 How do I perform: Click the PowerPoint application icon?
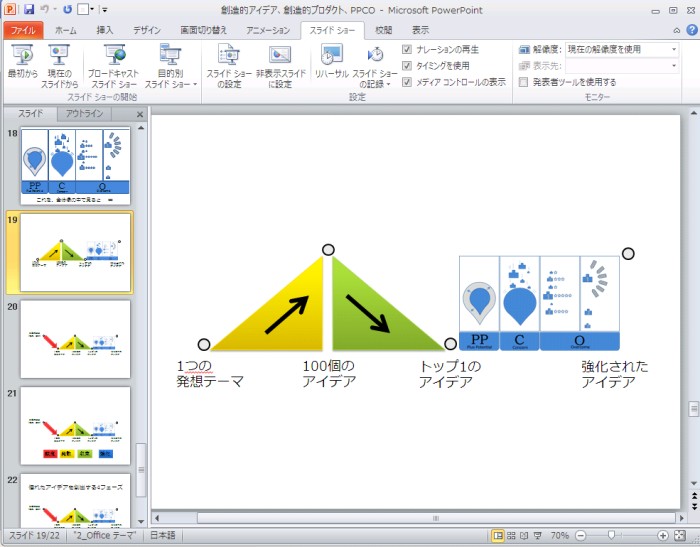[10, 9]
